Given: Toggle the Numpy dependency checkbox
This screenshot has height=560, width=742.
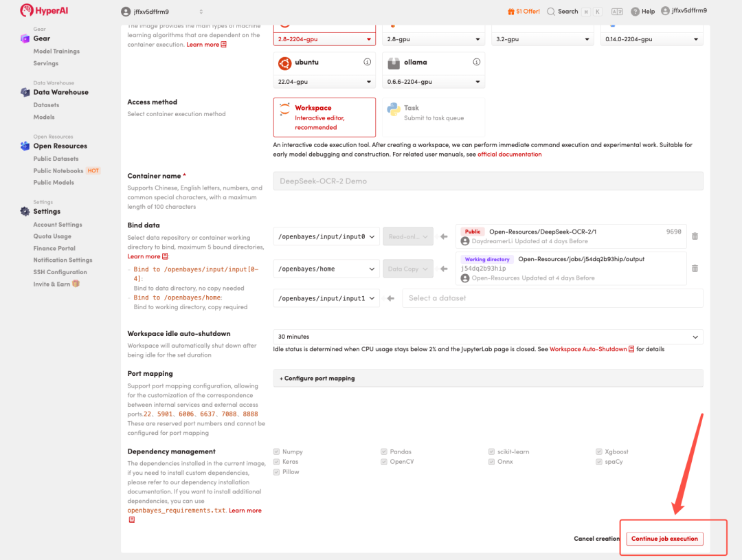Looking at the screenshot, I should click(x=277, y=452).
